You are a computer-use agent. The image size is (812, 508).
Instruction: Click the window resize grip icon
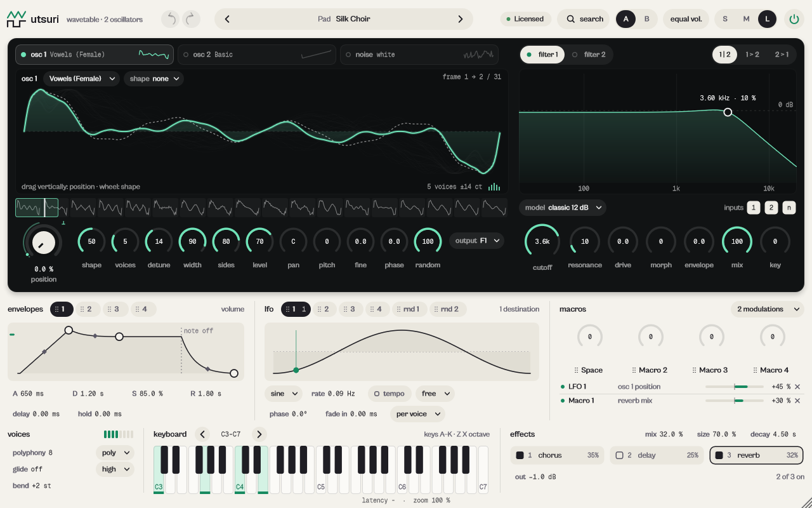tap(806, 502)
